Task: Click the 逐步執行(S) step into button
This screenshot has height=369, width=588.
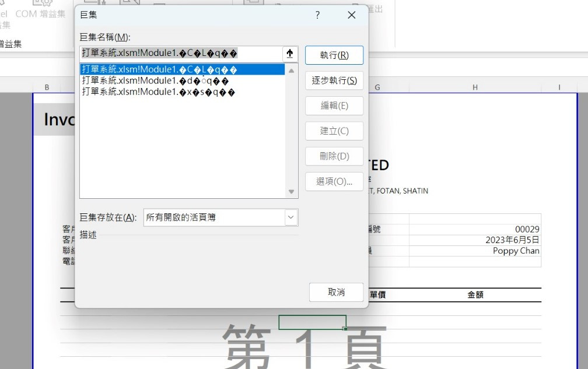Action: click(x=334, y=80)
